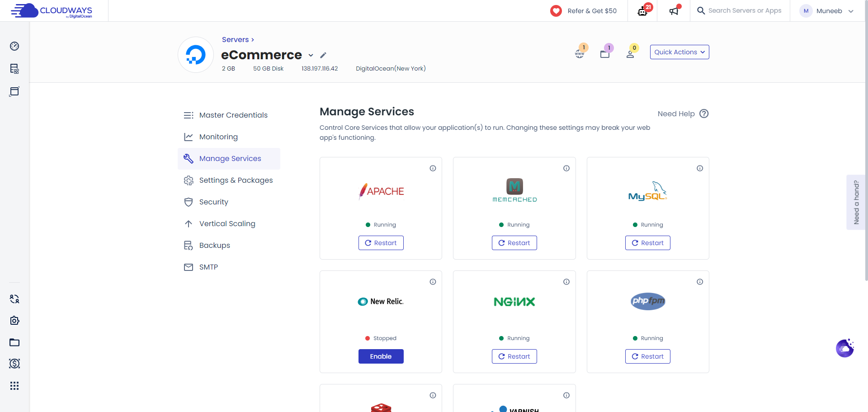This screenshot has width=868, height=412.
Task: Click the Vertical Scaling arrow icon
Action: (x=189, y=223)
